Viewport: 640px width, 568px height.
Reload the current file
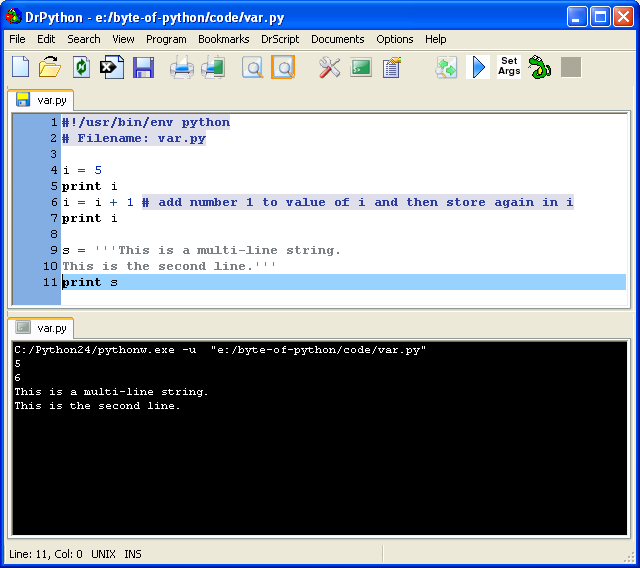pyautogui.click(x=81, y=67)
